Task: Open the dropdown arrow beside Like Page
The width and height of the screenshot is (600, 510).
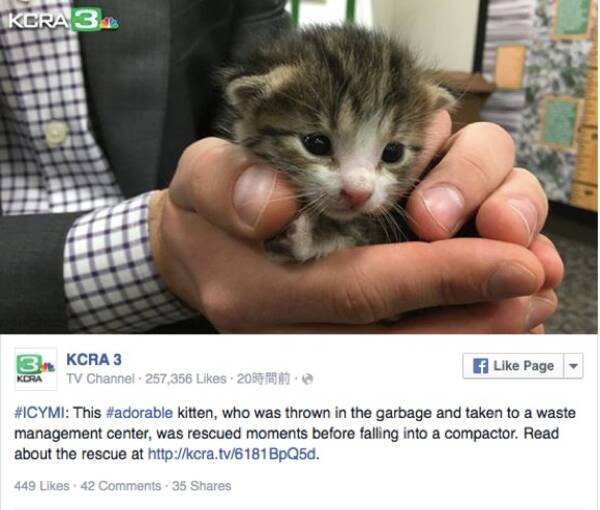Action: 573,366
